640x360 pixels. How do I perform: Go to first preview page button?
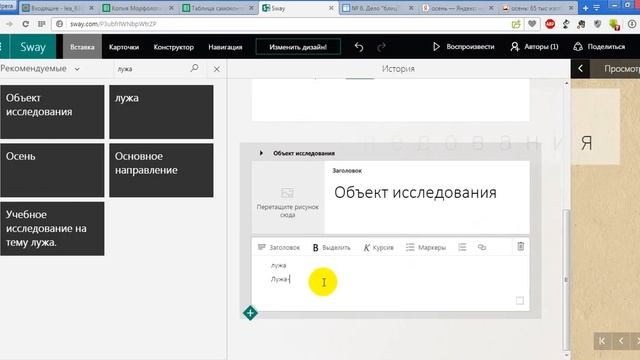click(x=602, y=340)
